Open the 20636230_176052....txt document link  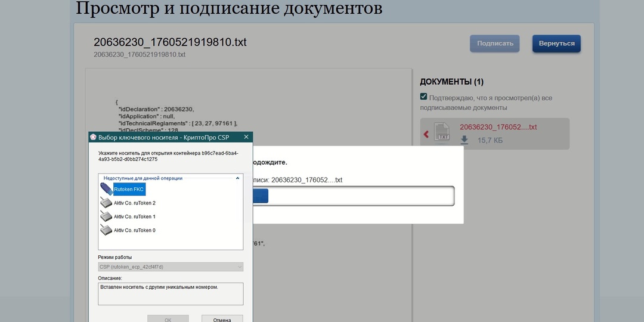498,127
